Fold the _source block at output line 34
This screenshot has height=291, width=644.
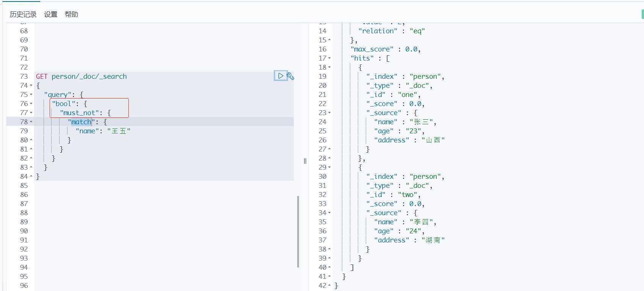pyautogui.click(x=329, y=213)
